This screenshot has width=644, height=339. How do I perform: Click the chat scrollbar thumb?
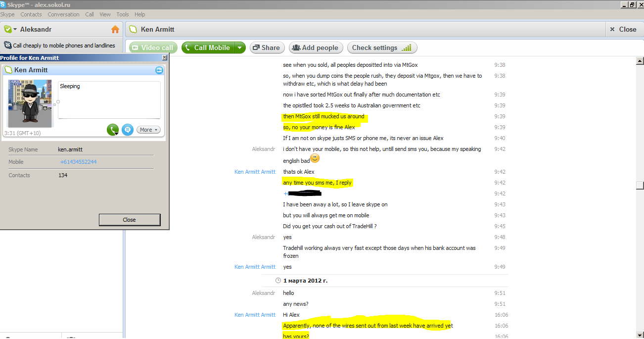coord(640,186)
